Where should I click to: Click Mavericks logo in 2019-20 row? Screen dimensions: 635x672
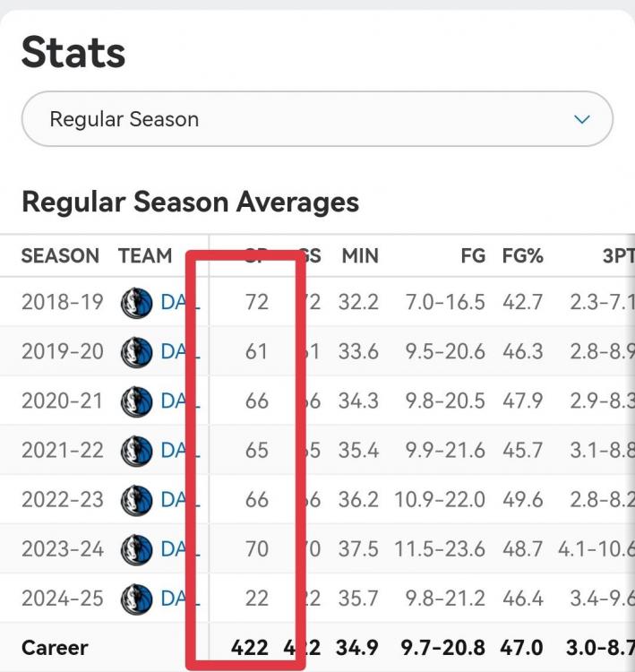137,352
